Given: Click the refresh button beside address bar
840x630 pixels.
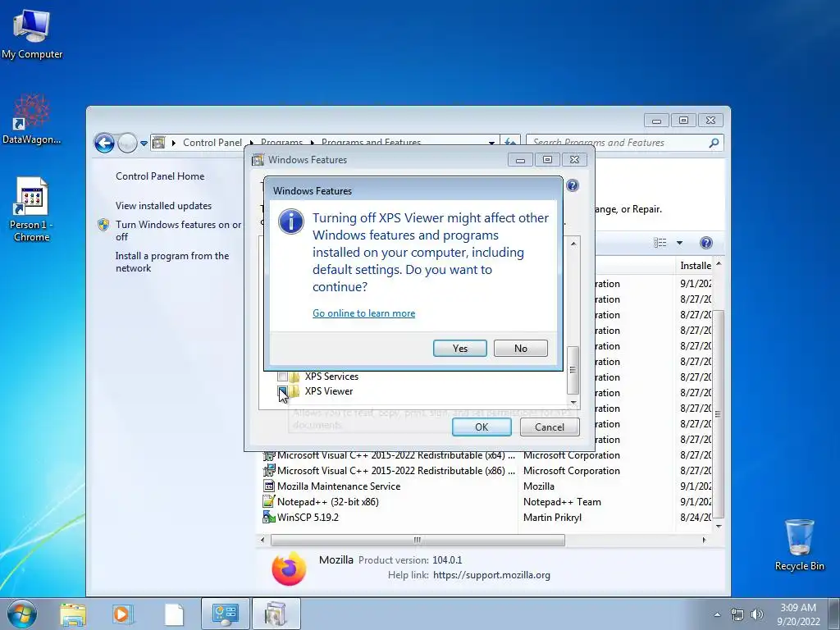Looking at the screenshot, I should click(510, 143).
